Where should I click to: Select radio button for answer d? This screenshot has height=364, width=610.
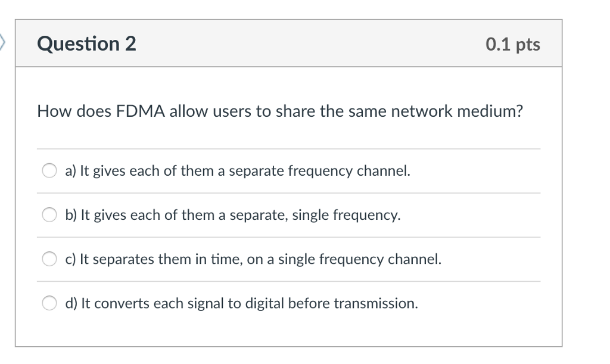click(x=49, y=303)
